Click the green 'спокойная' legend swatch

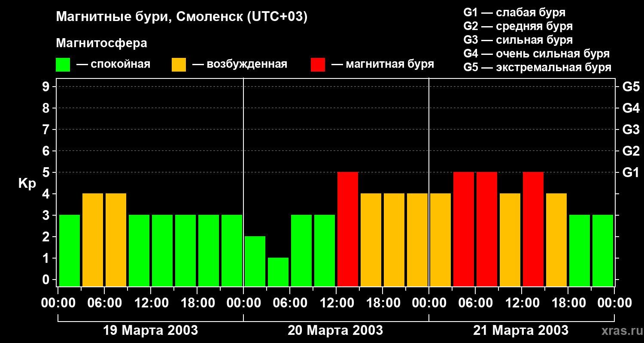tap(63, 65)
